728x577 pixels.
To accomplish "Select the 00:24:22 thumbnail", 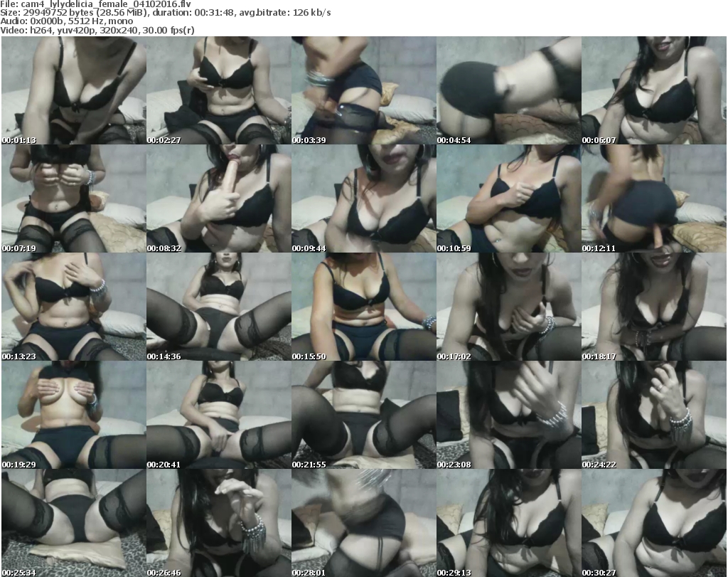I will pos(654,415).
